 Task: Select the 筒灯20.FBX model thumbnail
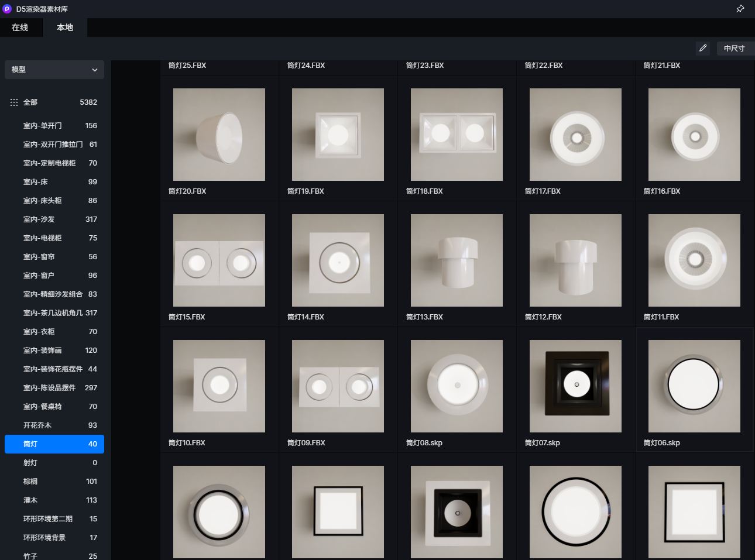coord(219,135)
